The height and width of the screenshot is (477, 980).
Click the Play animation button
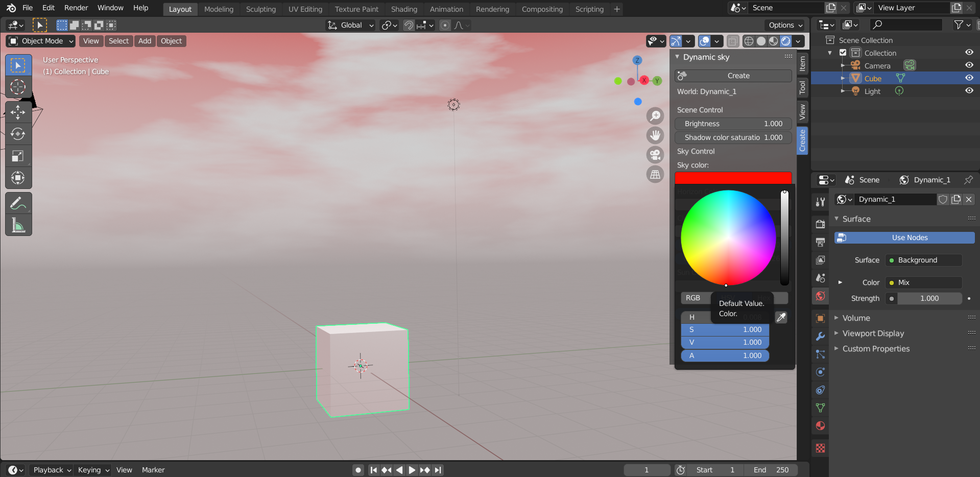tap(412, 470)
